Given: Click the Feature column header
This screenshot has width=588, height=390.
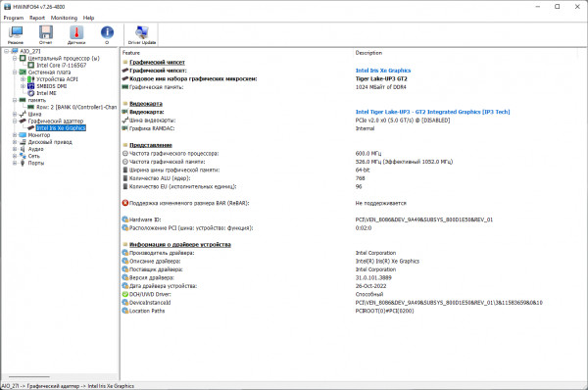Looking at the screenshot, I should (x=131, y=53).
